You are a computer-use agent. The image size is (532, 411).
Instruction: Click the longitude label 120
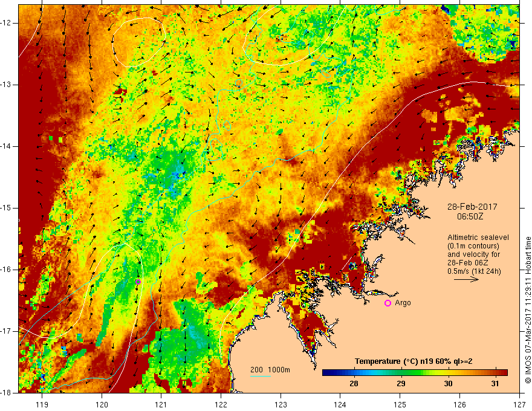point(102,404)
